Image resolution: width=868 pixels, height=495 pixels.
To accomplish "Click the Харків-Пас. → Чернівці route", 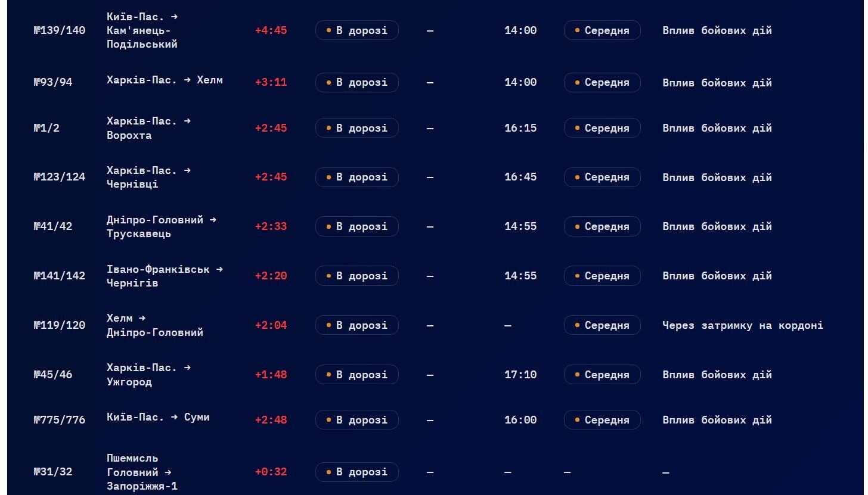I will coord(148,178).
